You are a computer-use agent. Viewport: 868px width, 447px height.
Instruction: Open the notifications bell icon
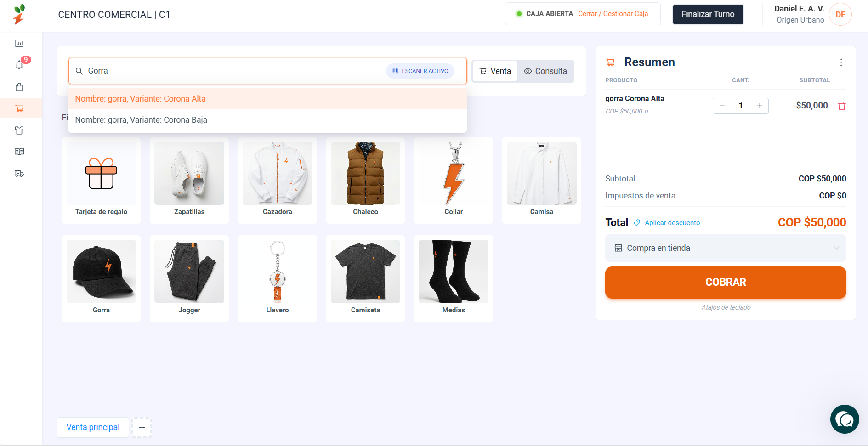(19, 65)
